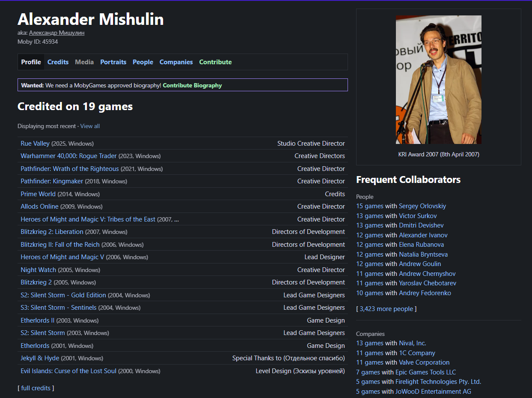Image resolution: width=532 pixels, height=398 pixels.
Task: Open Alexander Ivanov's profile
Action: 423,235
